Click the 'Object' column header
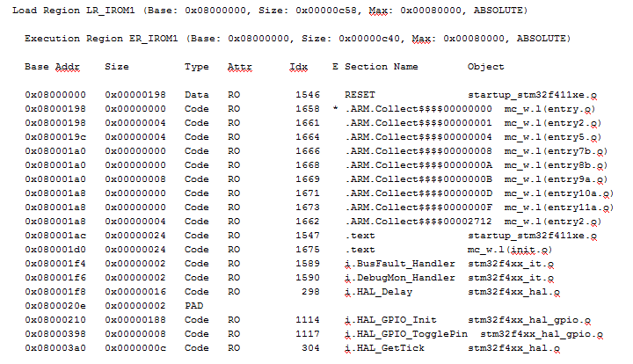The width and height of the screenshot is (633, 364). pos(485,67)
